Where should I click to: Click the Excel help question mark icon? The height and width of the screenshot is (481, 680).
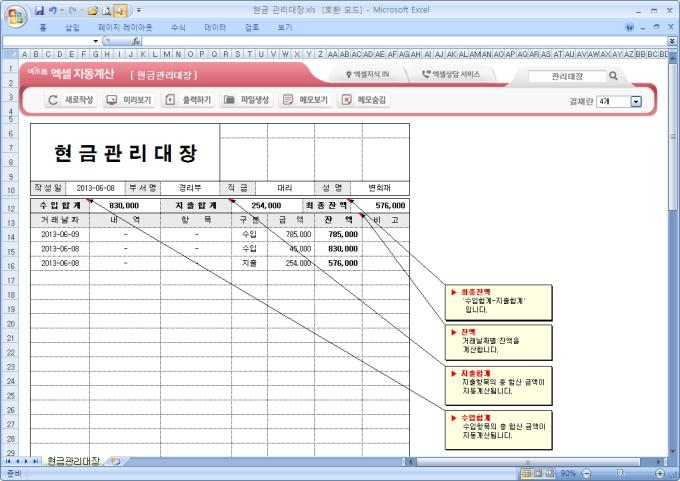tap(629, 27)
